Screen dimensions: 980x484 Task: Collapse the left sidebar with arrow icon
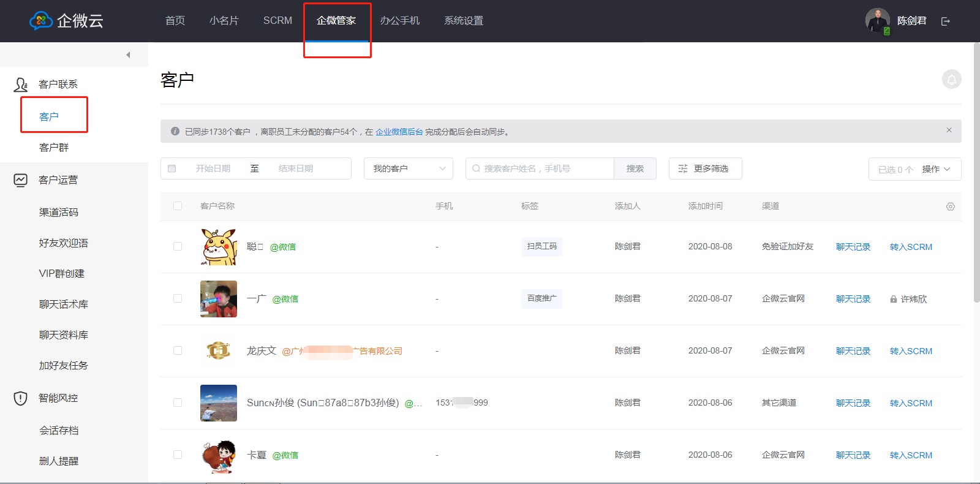tap(128, 55)
